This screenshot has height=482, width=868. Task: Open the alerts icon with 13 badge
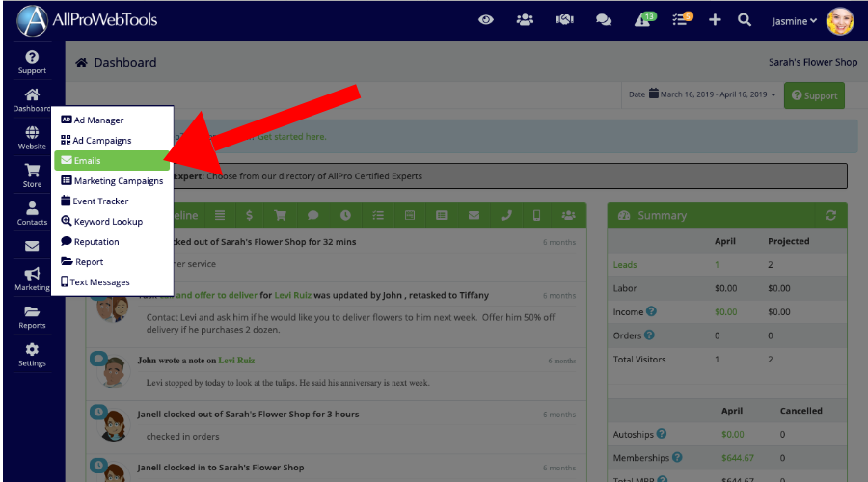pyautogui.click(x=642, y=19)
